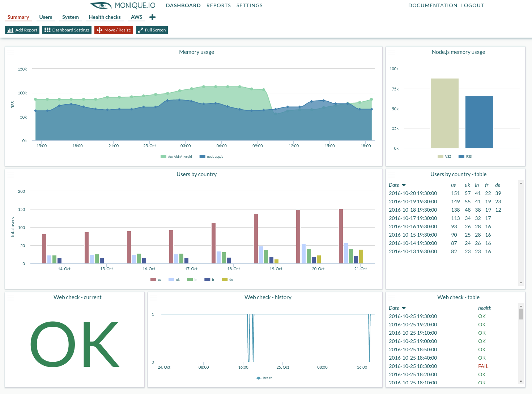Click the Move / Resize button
This screenshot has height=394, width=532.
click(114, 30)
